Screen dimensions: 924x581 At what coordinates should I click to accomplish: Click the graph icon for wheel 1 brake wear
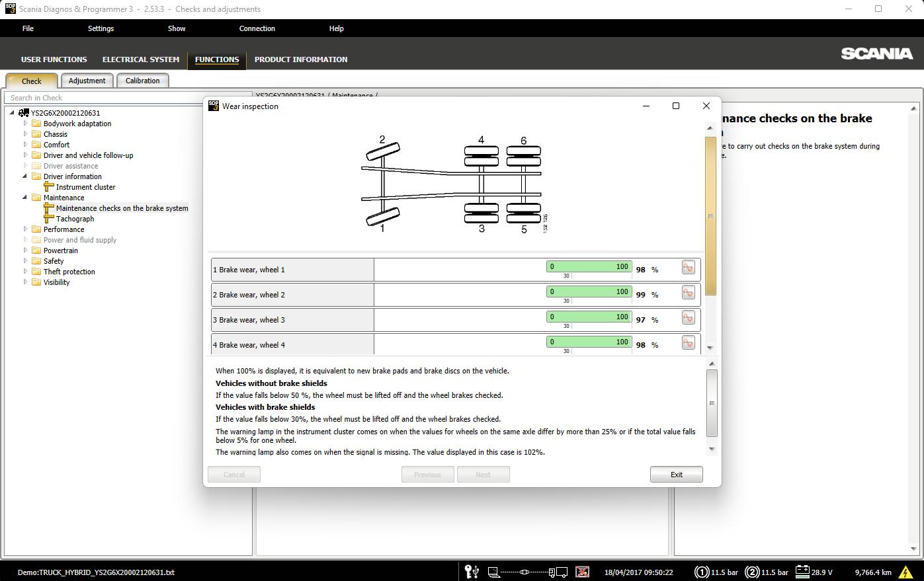[x=688, y=268]
